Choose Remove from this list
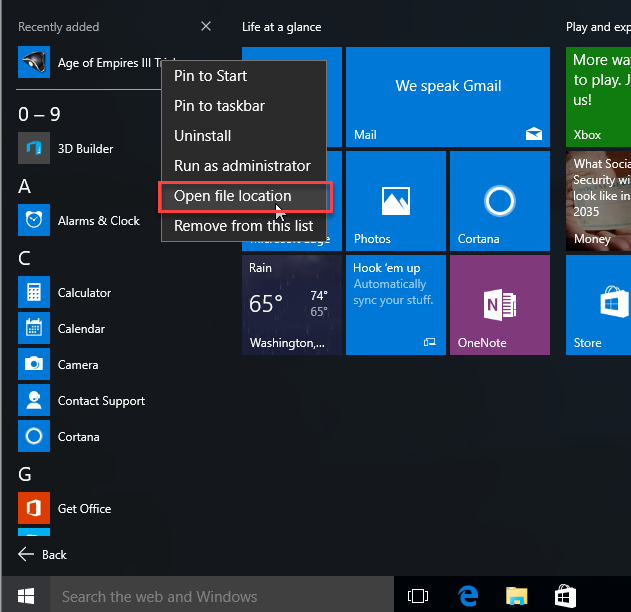Image resolution: width=631 pixels, height=612 pixels. (244, 226)
